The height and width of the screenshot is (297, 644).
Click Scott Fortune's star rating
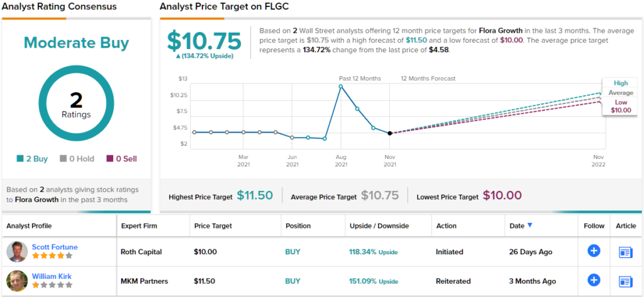[52, 256]
